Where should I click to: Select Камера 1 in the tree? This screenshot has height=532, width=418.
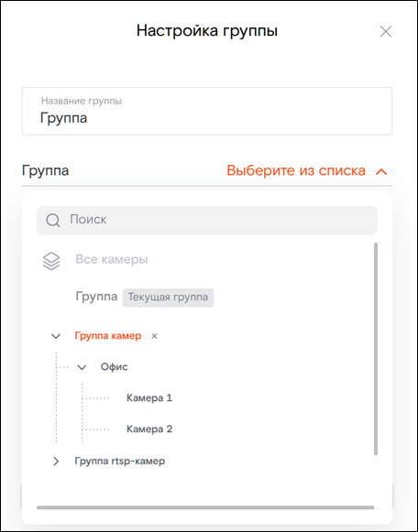coord(149,397)
